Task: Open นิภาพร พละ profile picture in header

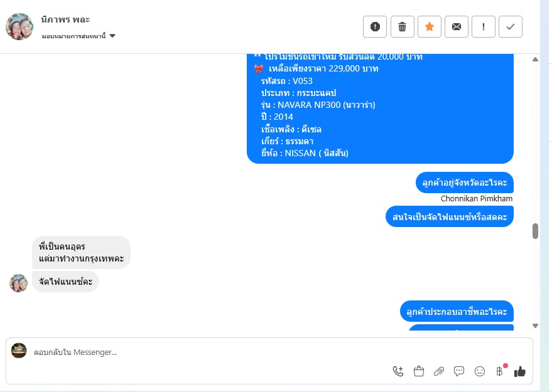Action: (19, 27)
